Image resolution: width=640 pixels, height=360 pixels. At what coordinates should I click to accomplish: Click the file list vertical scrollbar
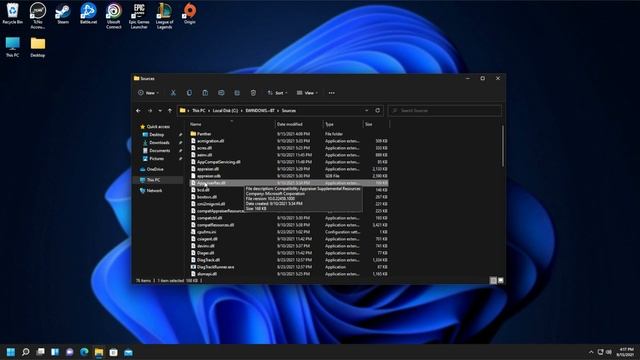(x=502, y=146)
